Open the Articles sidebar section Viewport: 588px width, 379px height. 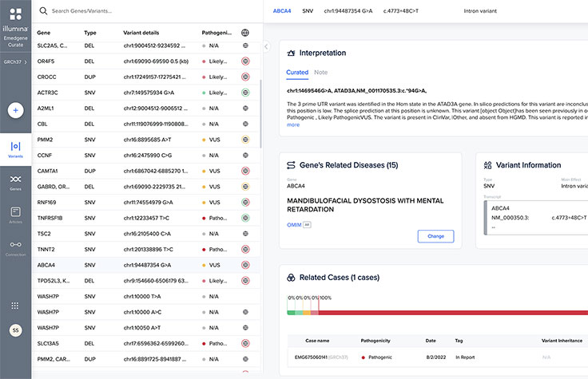(x=15, y=215)
